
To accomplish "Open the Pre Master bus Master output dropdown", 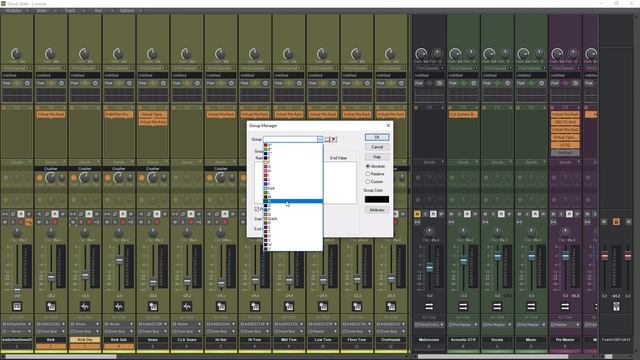I will [565, 324].
